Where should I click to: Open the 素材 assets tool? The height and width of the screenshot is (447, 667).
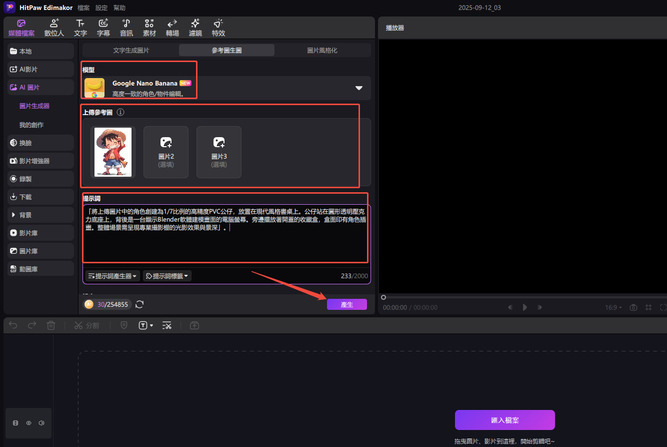[x=149, y=27]
